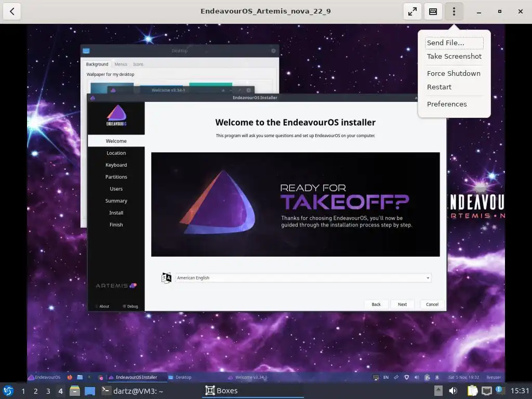Viewport: 532px width, 399px height.
Task: Go back using the Boxes header arrow
Action: pos(12,11)
